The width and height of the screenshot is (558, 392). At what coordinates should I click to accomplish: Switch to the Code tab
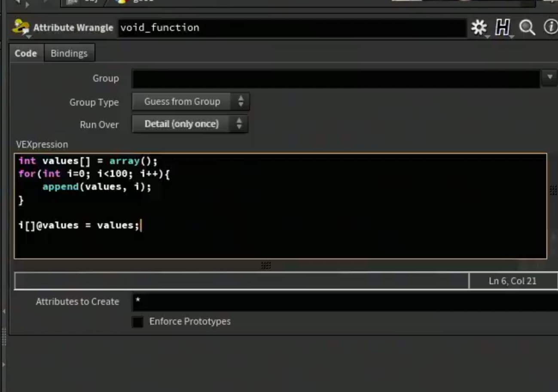tap(26, 53)
